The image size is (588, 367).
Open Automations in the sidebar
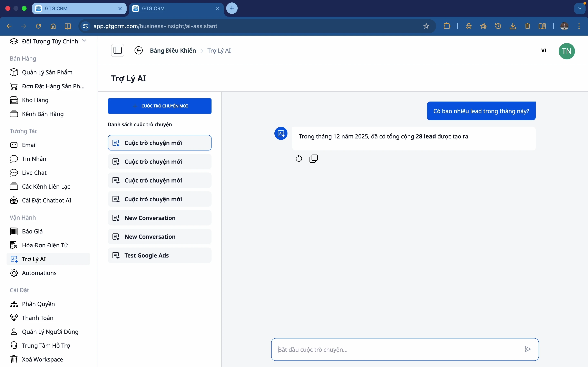(x=39, y=273)
